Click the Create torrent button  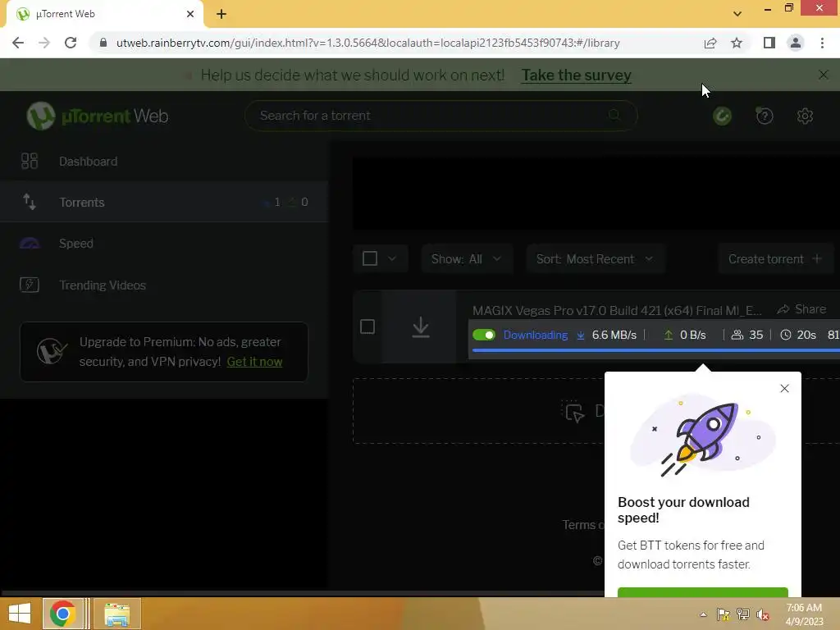click(x=774, y=259)
